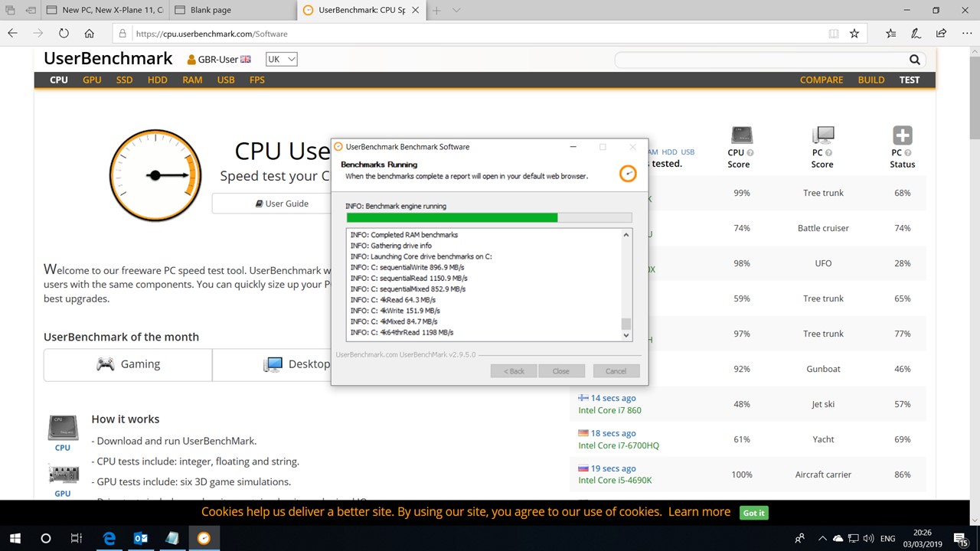Open Windows Start menu

coord(15,539)
